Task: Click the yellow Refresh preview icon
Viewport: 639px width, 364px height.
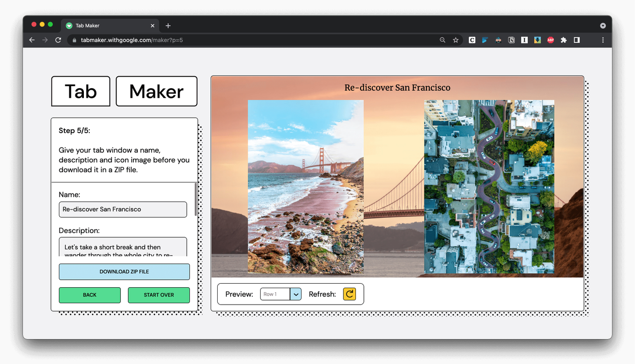Action: (x=349, y=294)
